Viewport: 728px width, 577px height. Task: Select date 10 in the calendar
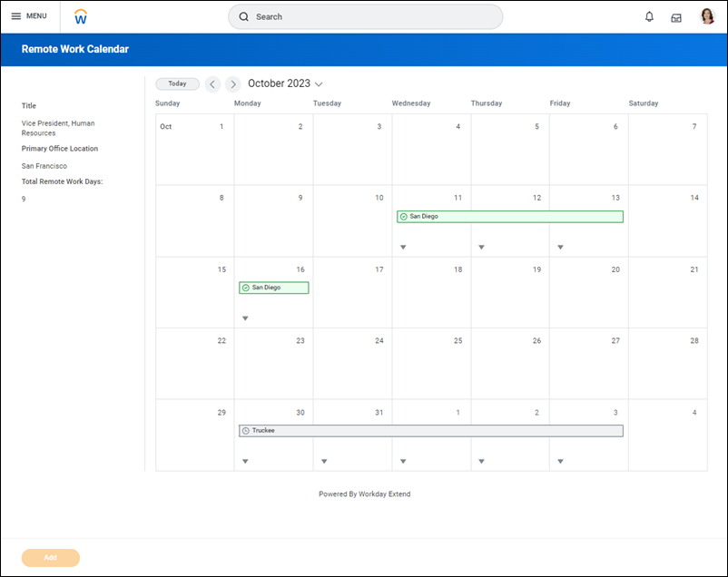point(353,221)
